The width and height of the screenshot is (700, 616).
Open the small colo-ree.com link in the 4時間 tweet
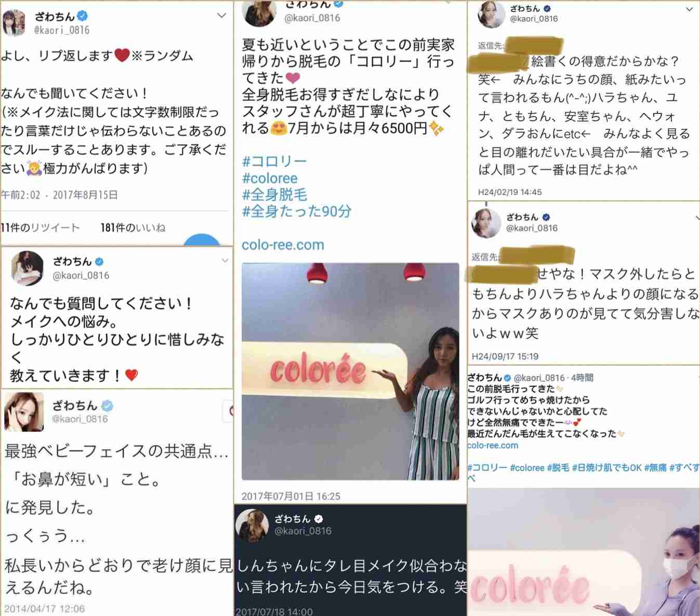pos(493,445)
